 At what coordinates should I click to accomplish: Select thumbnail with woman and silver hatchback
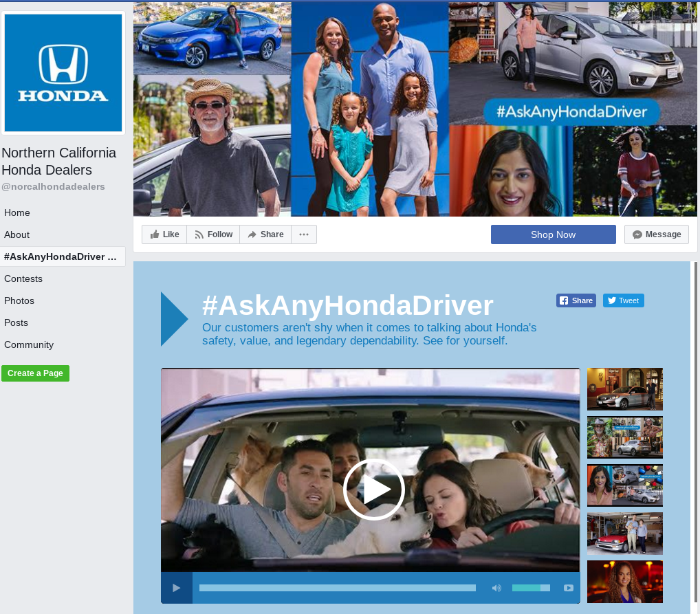click(624, 485)
